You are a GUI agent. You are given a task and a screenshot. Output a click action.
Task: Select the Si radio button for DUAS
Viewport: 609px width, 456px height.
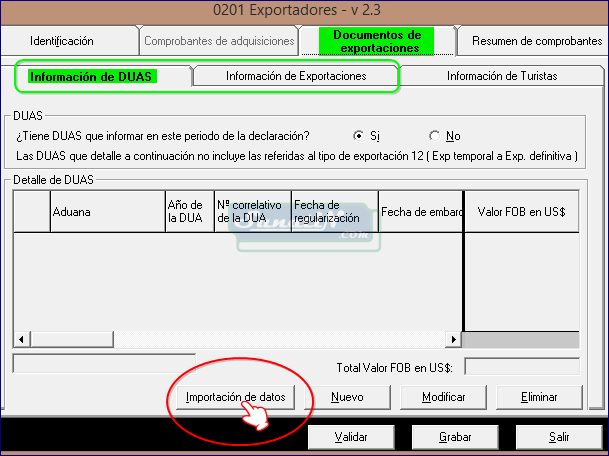[358, 136]
